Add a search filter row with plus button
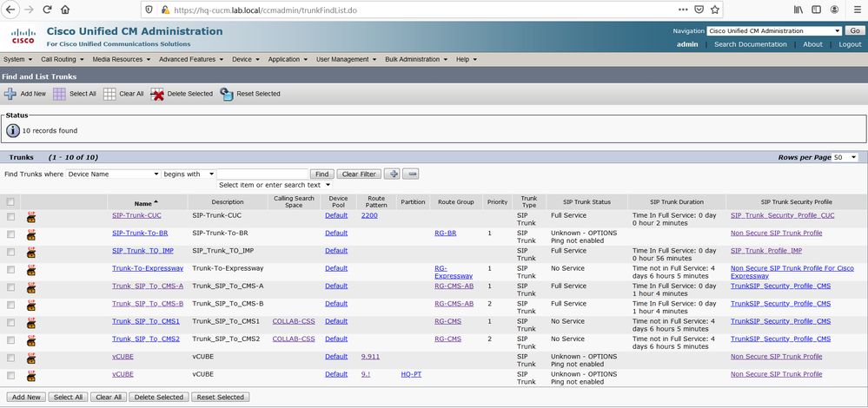The image size is (868, 408). point(391,174)
